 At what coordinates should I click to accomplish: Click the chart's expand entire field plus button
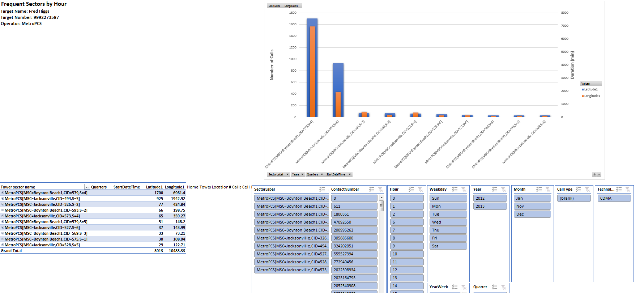coord(594,174)
